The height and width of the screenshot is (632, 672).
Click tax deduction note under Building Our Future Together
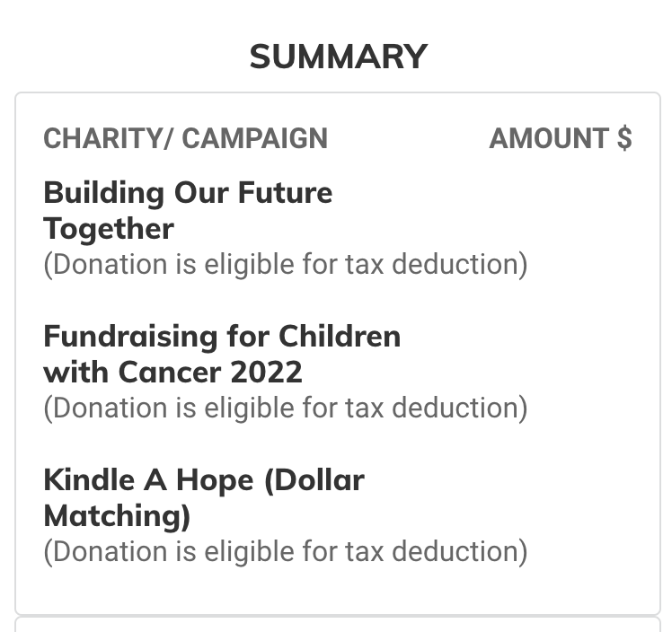pyautogui.click(x=285, y=265)
